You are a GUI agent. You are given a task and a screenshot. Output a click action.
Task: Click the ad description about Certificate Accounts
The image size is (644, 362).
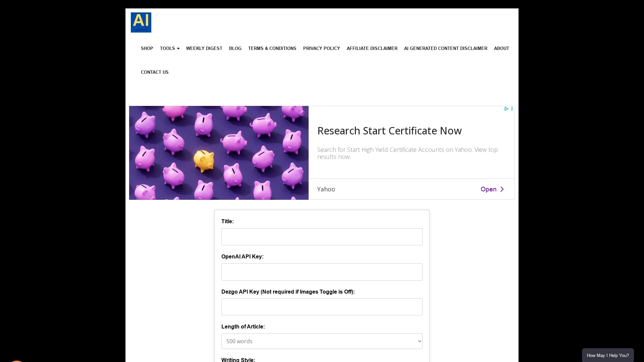pos(408,153)
